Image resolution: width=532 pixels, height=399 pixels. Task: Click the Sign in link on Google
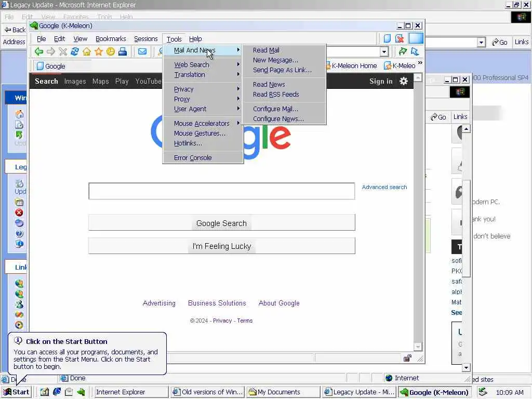tap(381, 81)
